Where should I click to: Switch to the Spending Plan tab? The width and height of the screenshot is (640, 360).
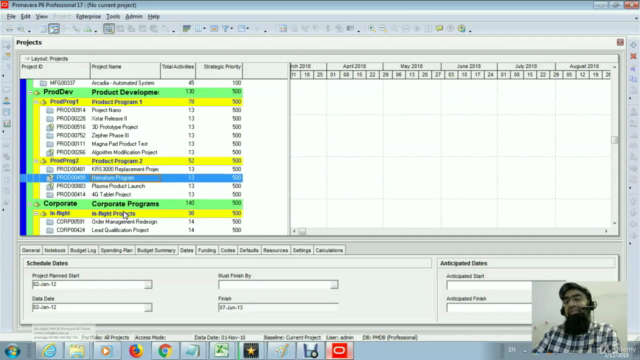[116, 250]
